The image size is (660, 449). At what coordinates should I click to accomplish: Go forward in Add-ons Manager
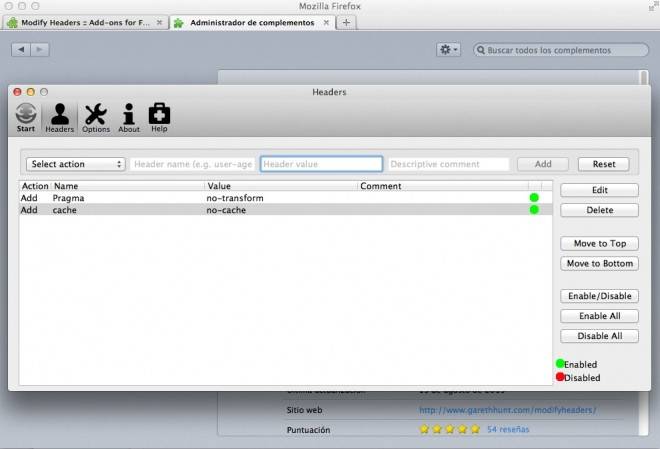40,50
